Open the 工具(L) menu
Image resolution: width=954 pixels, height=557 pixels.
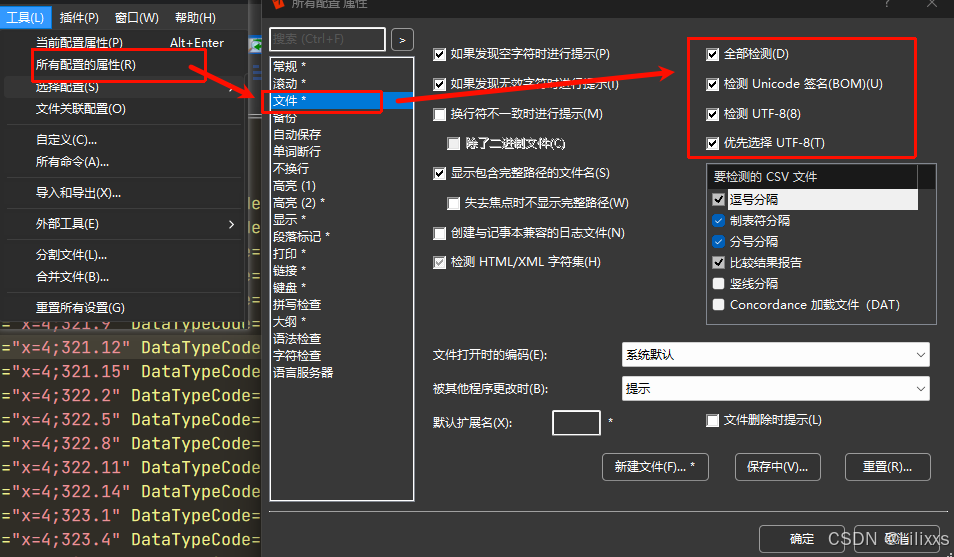pyautogui.click(x=26, y=18)
